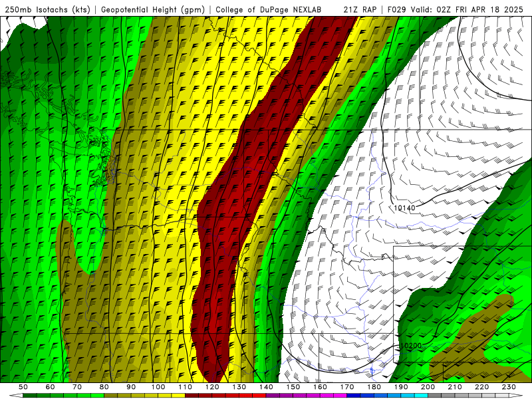Image resolution: width=532 pixels, height=399 pixels.
Task: Click the 'Valid: 02Z FRI APR 18 2025' text
Action: (x=467, y=9)
